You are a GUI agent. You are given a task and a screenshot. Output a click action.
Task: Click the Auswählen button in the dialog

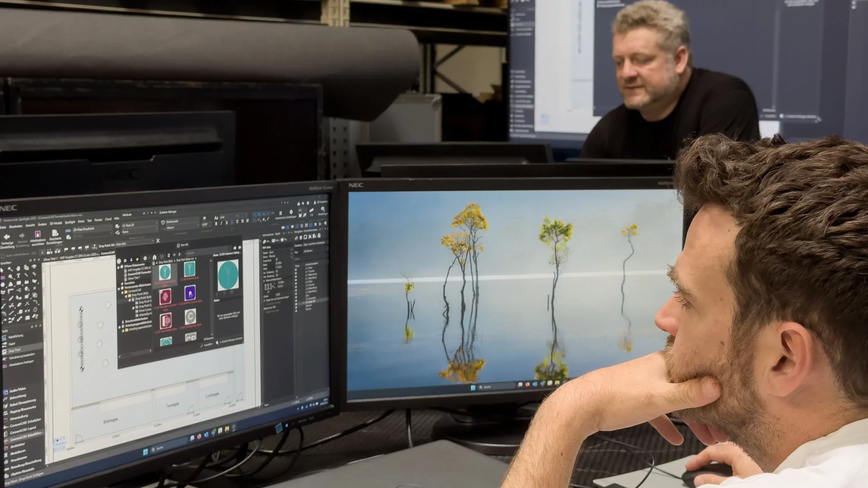pos(207,344)
